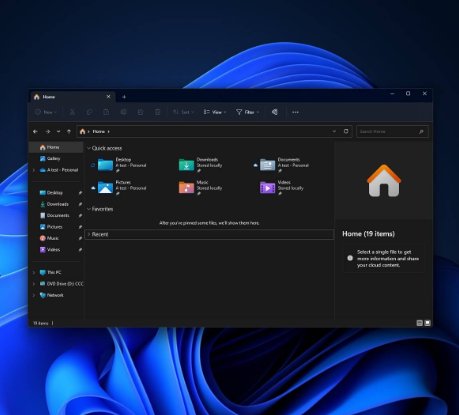Click the Up one level arrow
Screen dimensions: 459x415
69,132
